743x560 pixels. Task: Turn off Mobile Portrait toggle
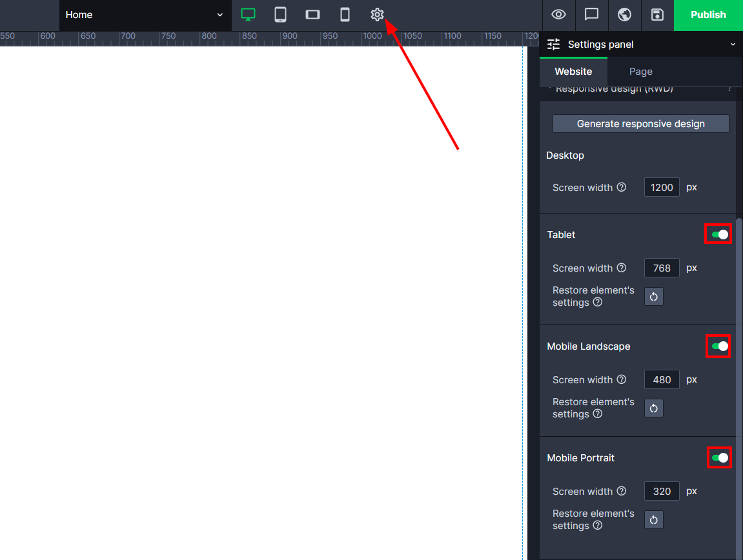coord(718,458)
